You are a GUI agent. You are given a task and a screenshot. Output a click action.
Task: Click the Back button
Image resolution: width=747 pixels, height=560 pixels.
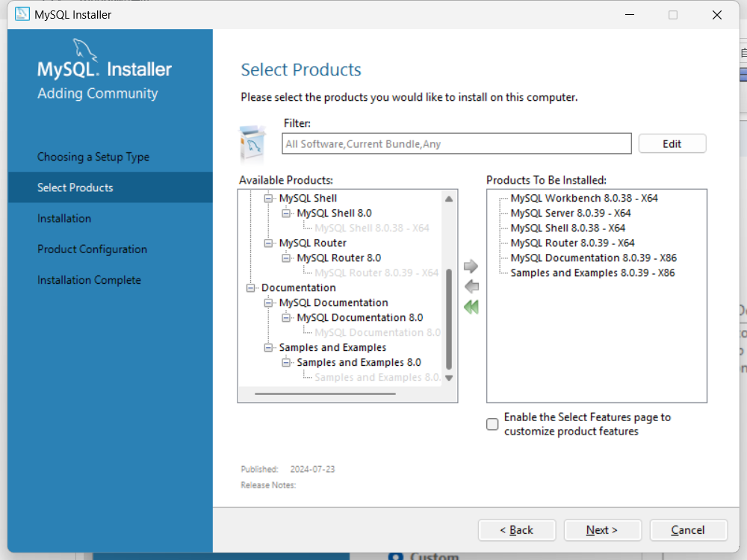tap(516, 530)
